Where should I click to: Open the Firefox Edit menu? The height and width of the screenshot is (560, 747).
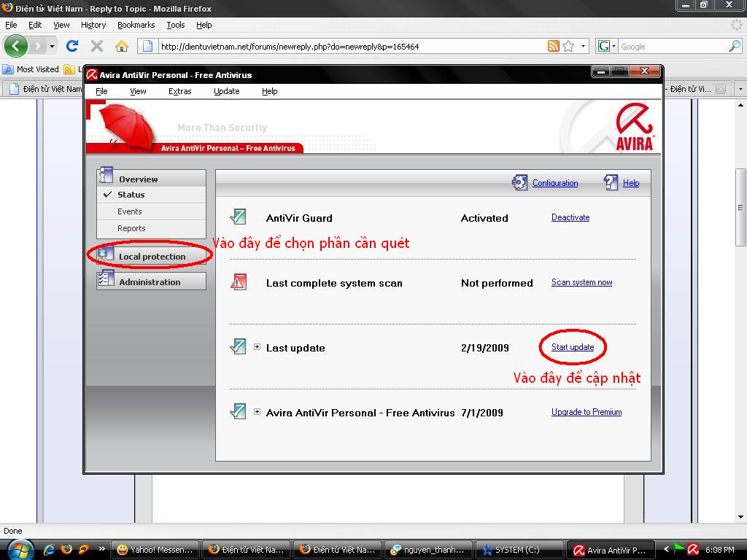pos(35,26)
